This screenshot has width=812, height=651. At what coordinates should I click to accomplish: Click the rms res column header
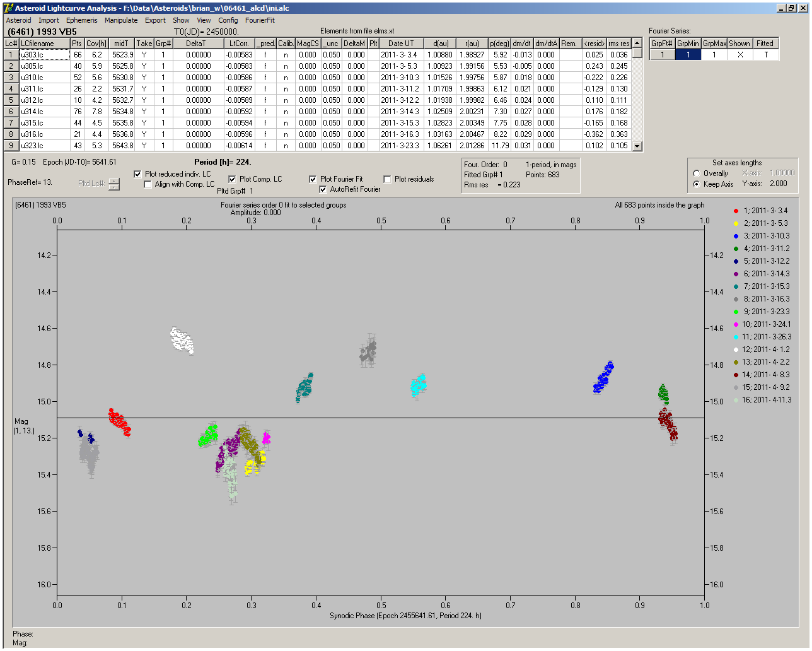618,44
